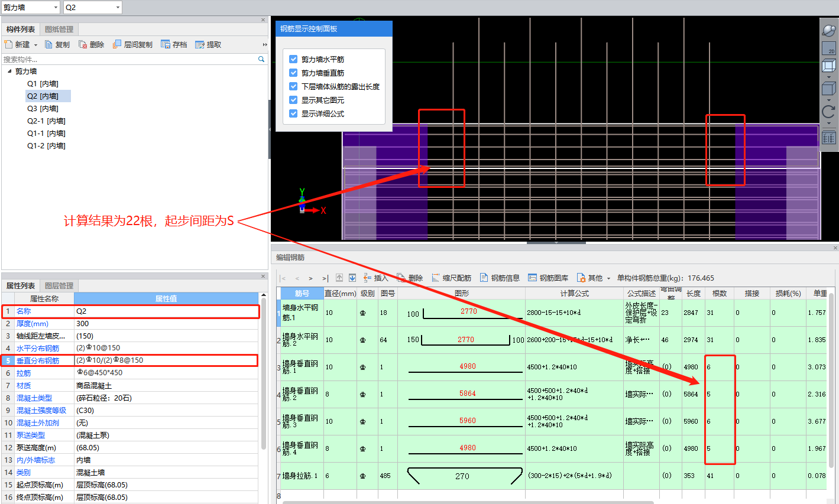Select Q1-1 [内墙] in component tree
The height and width of the screenshot is (504, 839).
(46, 134)
